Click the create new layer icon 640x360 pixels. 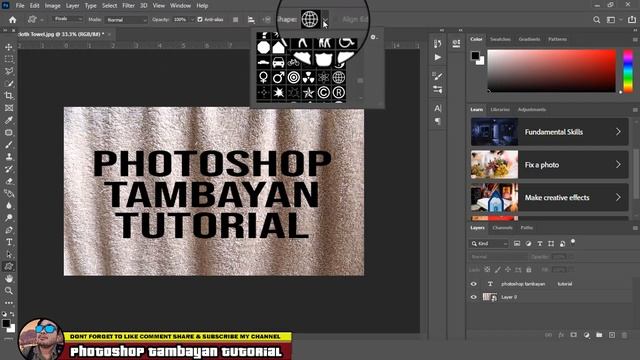coord(611,335)
